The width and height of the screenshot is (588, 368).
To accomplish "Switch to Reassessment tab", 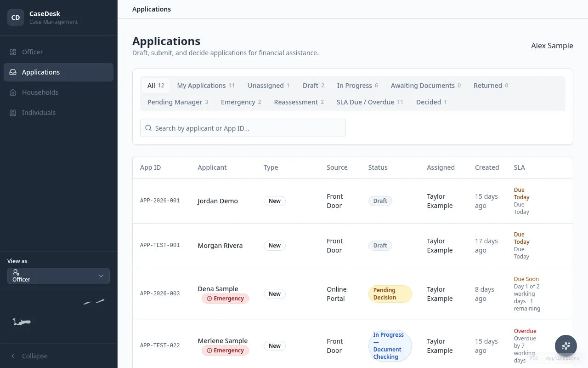I will point(299,102).
